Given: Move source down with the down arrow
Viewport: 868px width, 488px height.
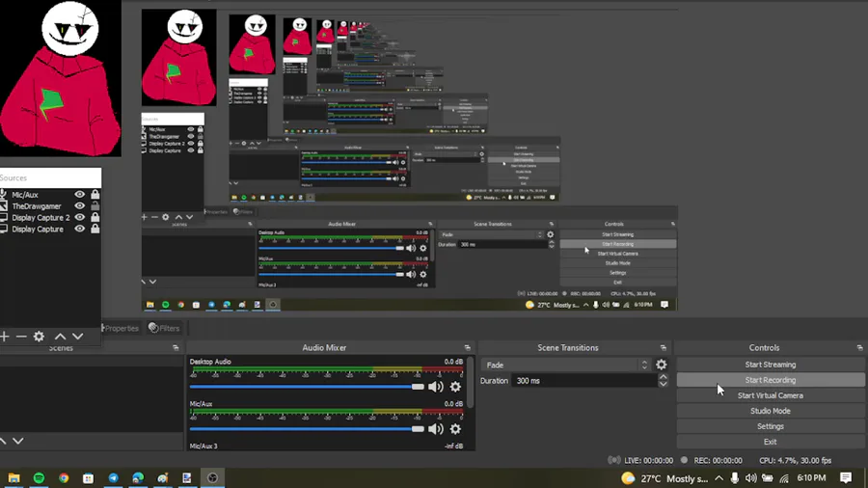Looking at the screenshot, I should [78, 337].
